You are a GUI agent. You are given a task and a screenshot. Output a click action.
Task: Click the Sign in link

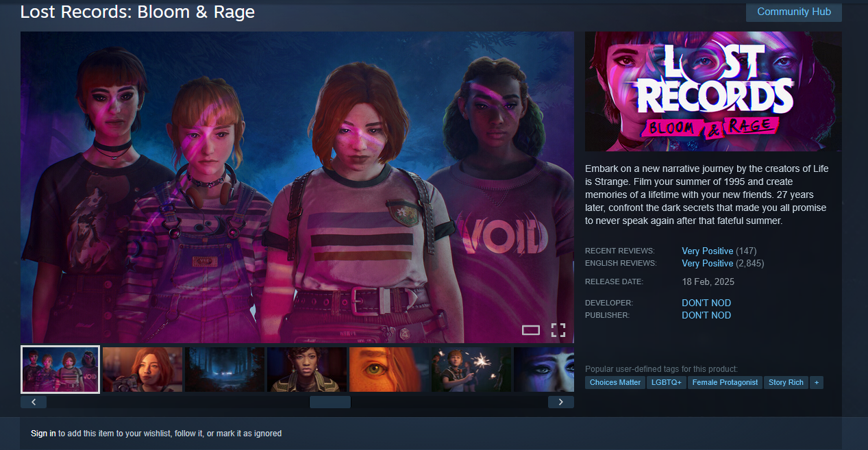(43, 434)
